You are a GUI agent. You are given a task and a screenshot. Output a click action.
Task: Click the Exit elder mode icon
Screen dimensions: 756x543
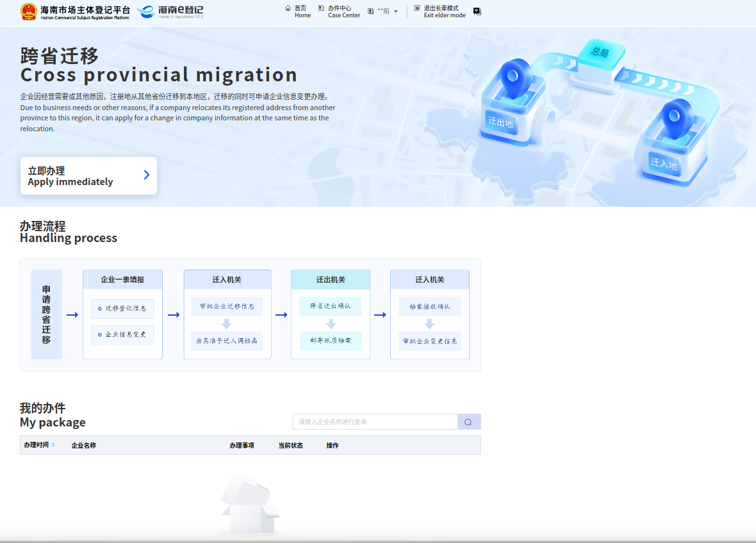[417, 8]
